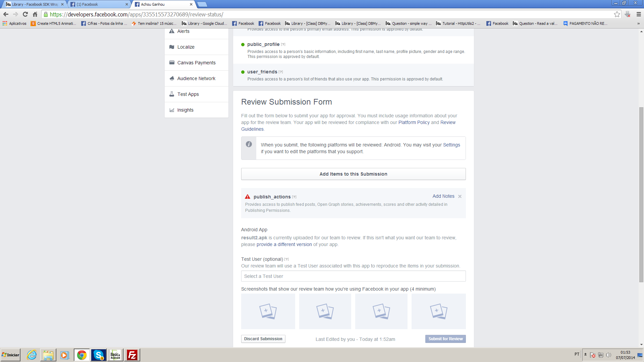Click the browser back arrow
This screenshot has width=644, height=362.
[6, 14]
